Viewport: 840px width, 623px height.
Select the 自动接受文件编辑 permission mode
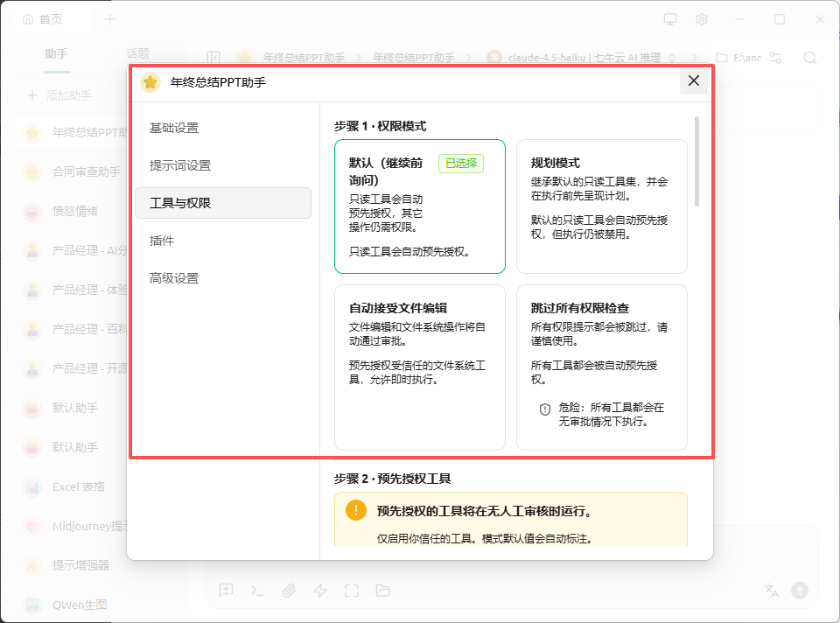419,367
